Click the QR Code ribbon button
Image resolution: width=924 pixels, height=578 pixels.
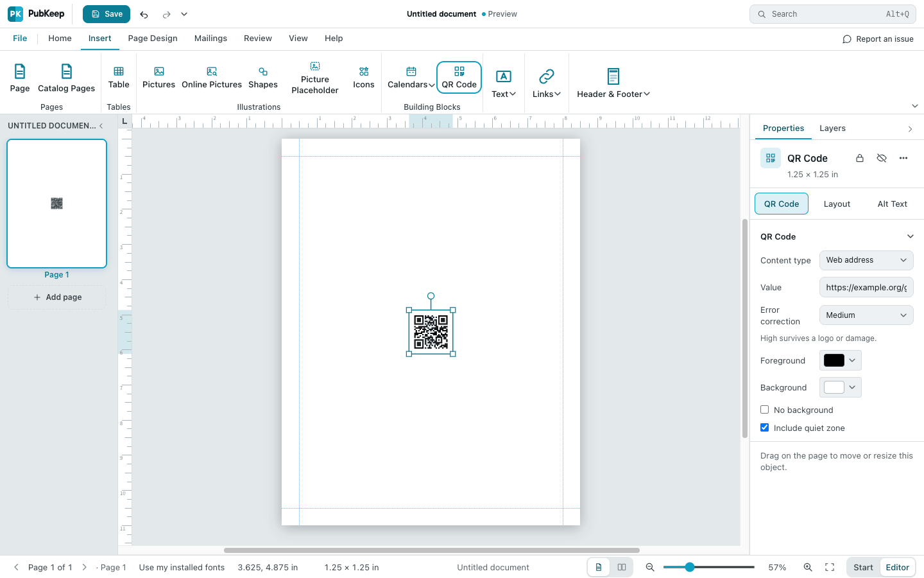coord(459,78)
